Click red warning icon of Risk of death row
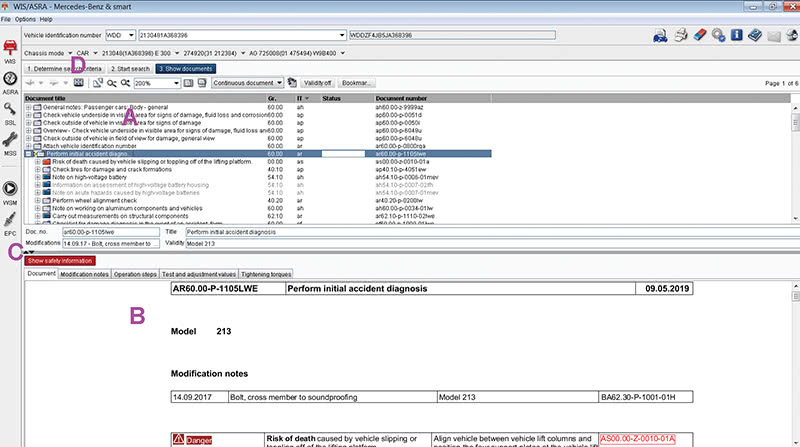This screenshot has width=800, height=447. 46,162
